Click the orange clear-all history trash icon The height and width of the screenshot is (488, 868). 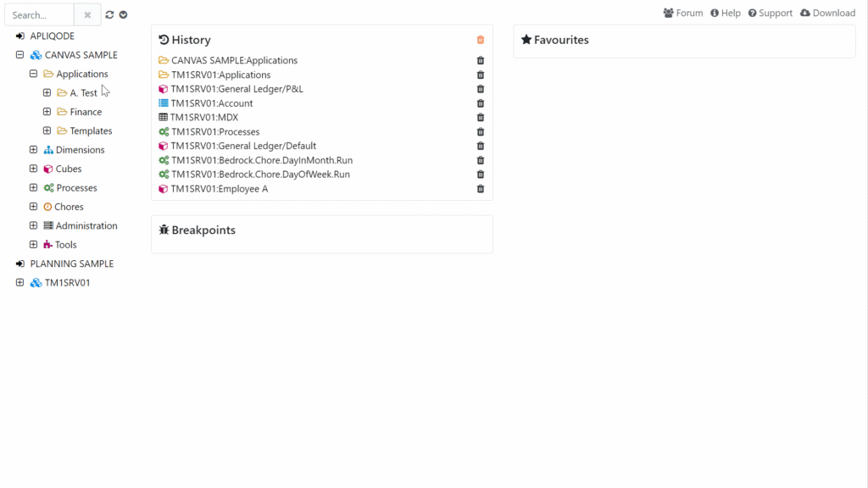pos(481,40)
